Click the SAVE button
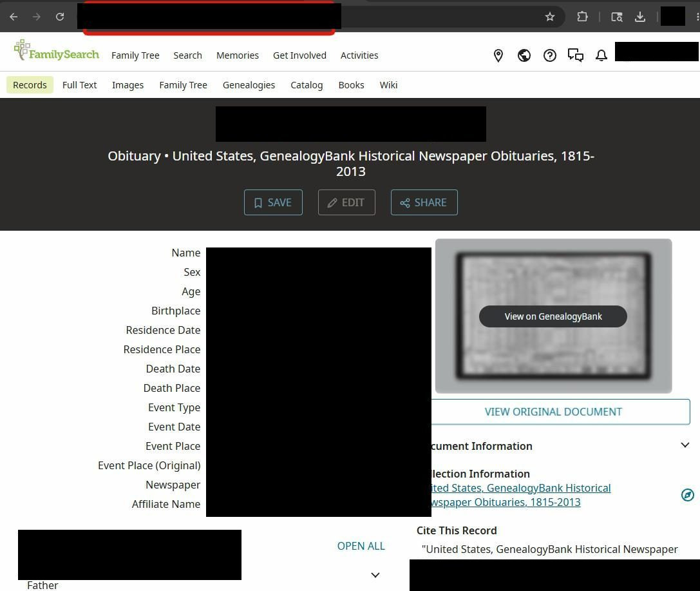Image resolution: width=700 pixels, height=591 pixels. [x=273, y=202]
